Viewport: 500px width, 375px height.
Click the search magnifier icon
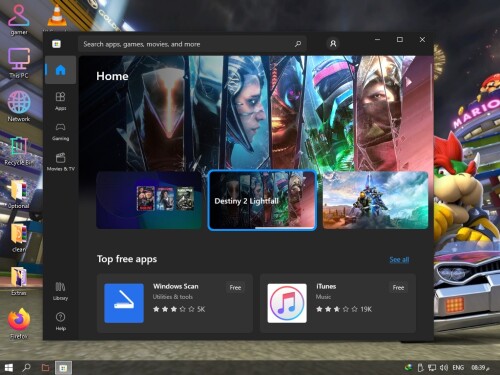(298, 44)
